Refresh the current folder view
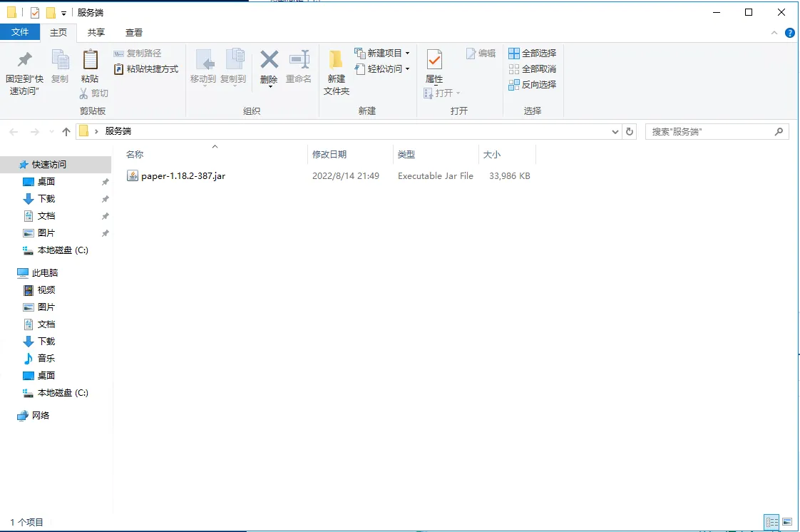 coord(630,132)
